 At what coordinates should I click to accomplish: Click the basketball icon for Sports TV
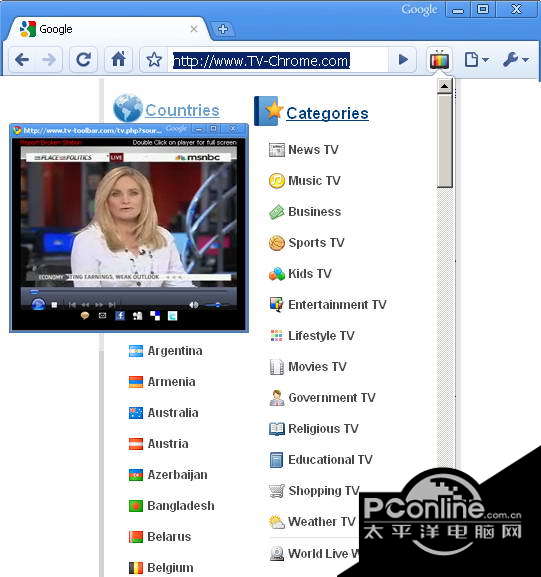(x=276, y=243)
